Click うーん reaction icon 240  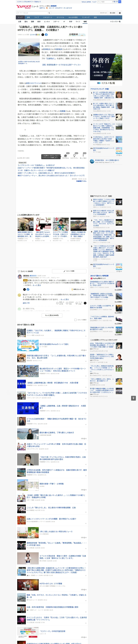[x=76, y=303]
